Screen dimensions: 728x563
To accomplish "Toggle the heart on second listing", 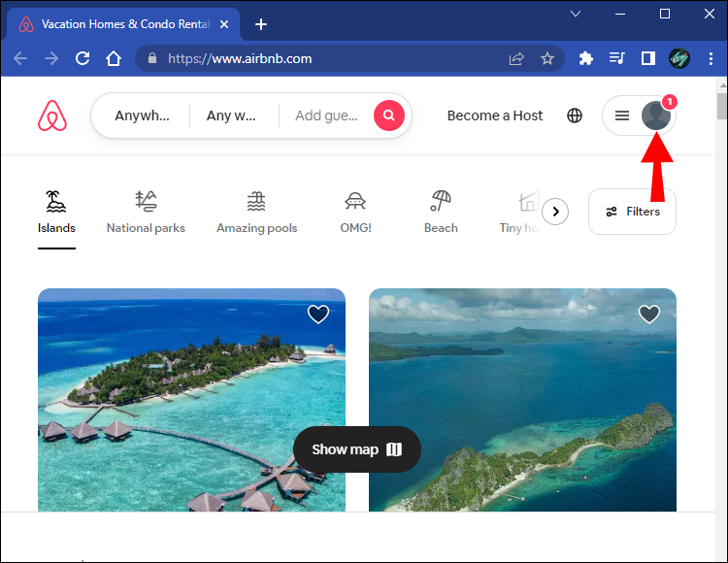I will 649,314.
